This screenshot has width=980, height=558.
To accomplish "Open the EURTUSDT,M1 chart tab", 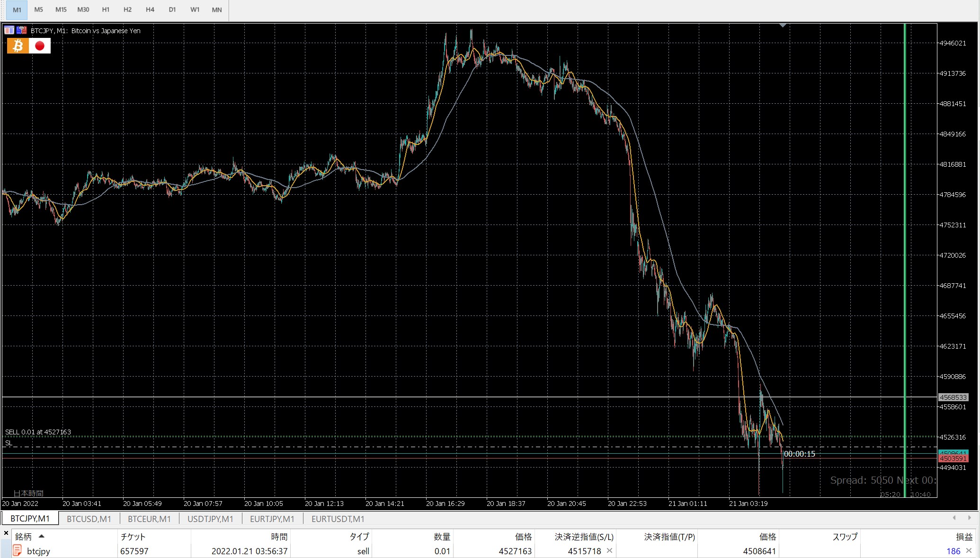I will click(338, 519).
